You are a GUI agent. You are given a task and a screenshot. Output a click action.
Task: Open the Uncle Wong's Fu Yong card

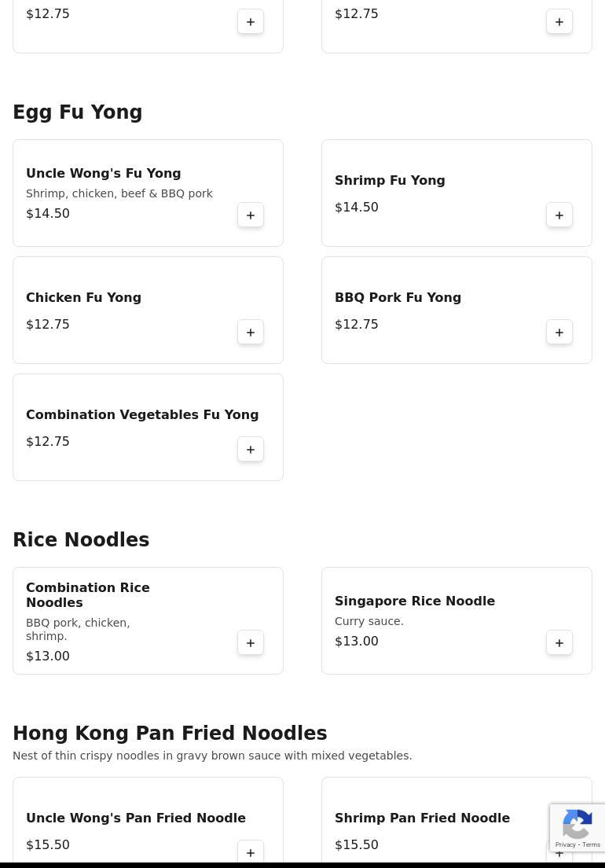click(148, 193)
